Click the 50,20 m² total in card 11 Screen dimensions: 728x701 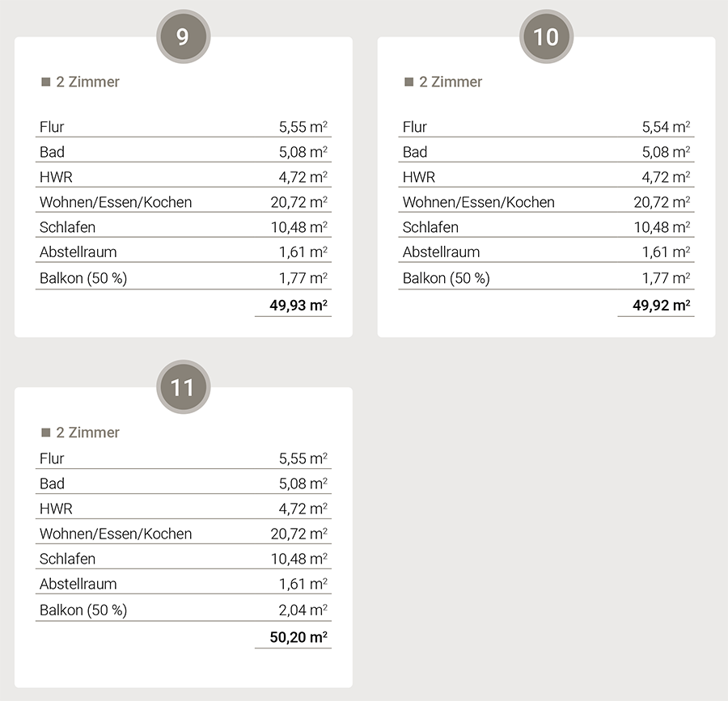(298, 637)
